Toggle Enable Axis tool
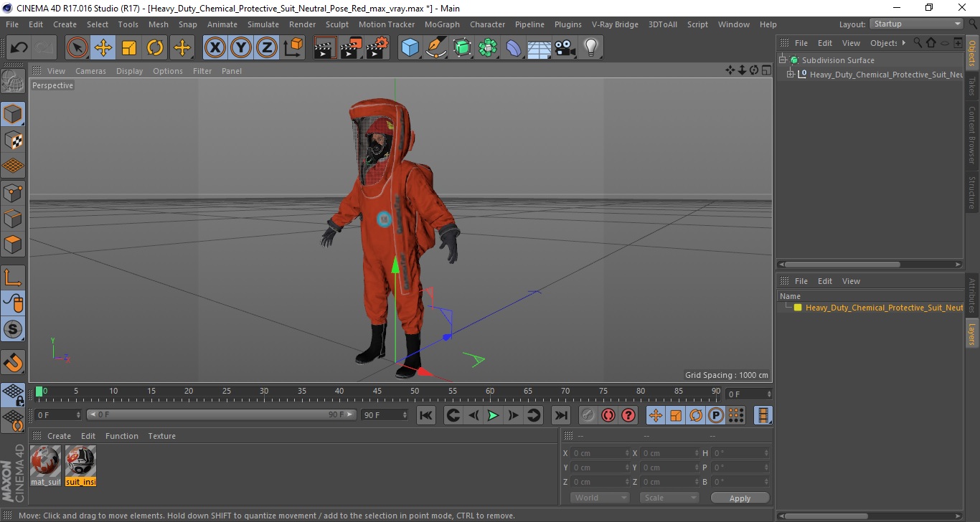The width and height of the screenshot is (980, 522). coord(13,277)
